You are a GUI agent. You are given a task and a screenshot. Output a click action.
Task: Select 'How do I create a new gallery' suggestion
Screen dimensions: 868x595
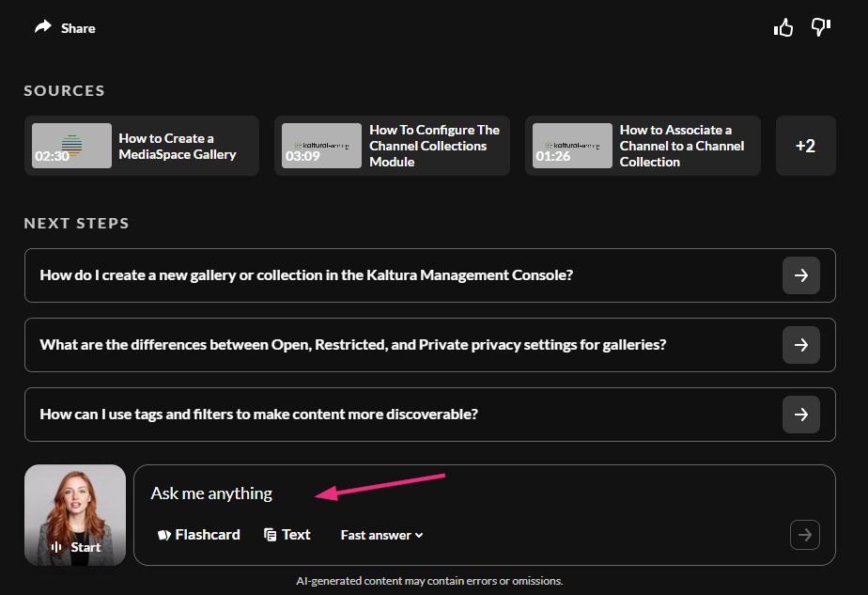click(429, 275)
